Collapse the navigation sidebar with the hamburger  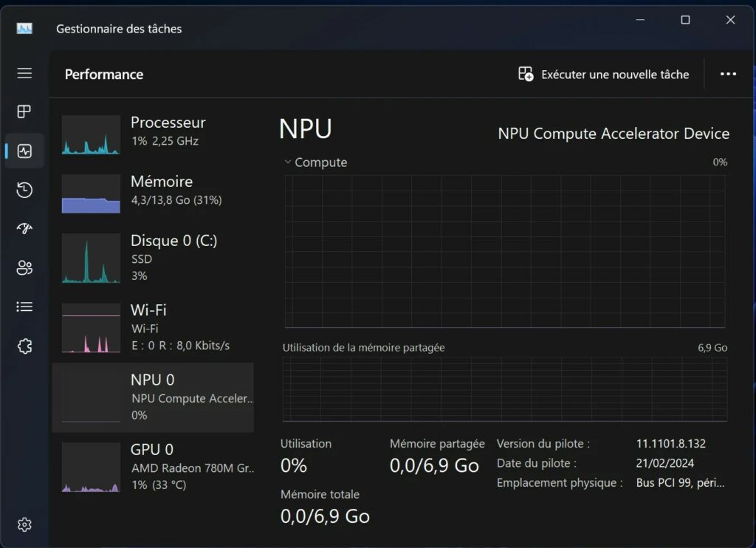click(24, 73)
